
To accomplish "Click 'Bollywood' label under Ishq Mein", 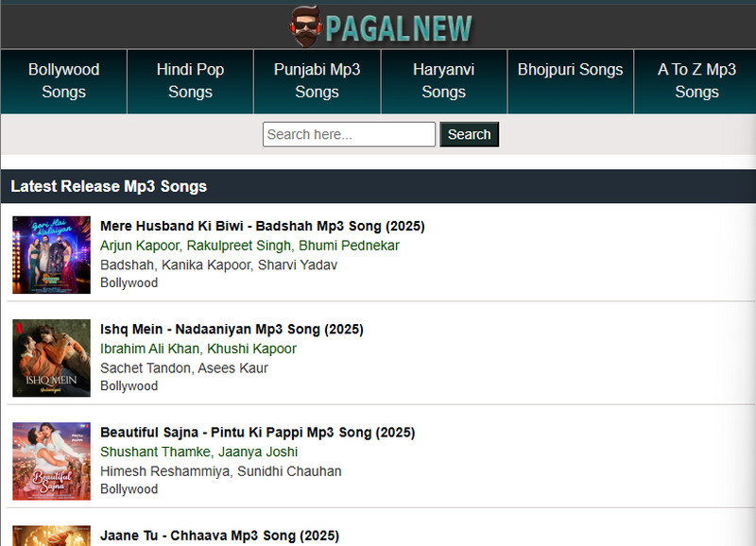I will pyautogui.click(x=129, y=386).
